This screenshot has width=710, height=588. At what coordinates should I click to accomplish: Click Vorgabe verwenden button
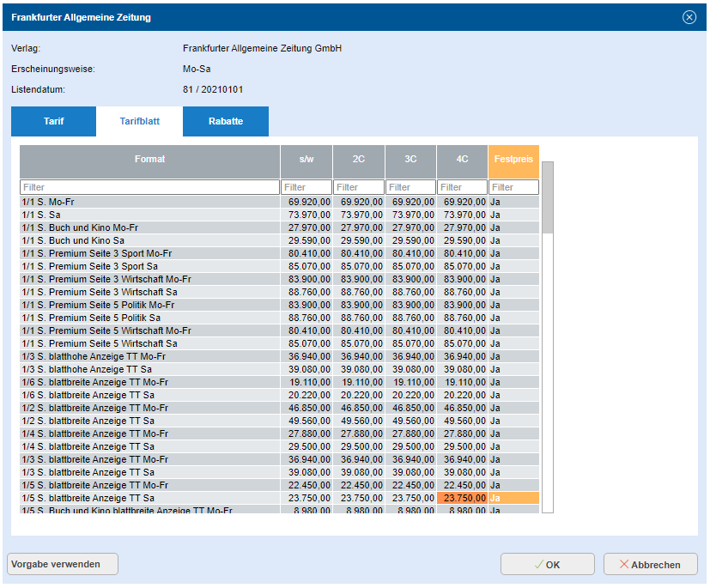63,564
